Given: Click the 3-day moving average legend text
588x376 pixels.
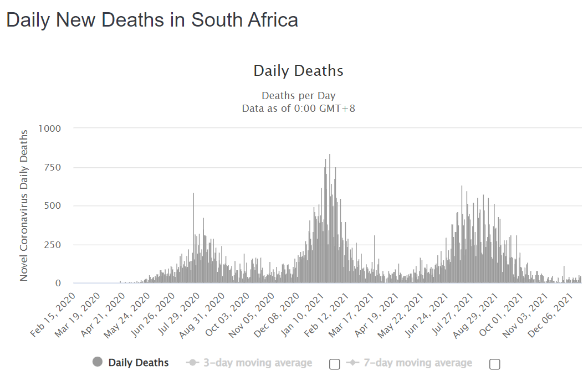Looking at the screenshot, I should tap(258, 363).
